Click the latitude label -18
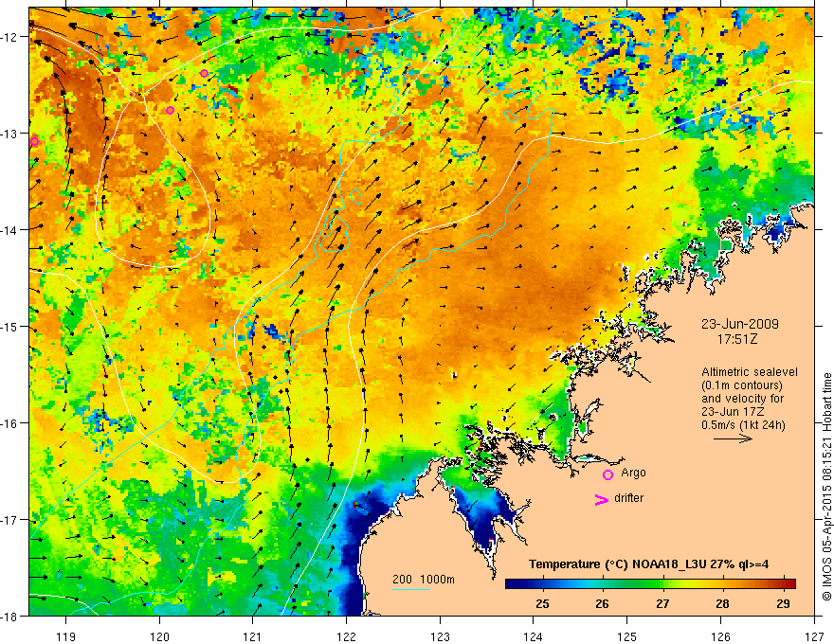The height and width of the screenshot is (644, 834). 10,617
